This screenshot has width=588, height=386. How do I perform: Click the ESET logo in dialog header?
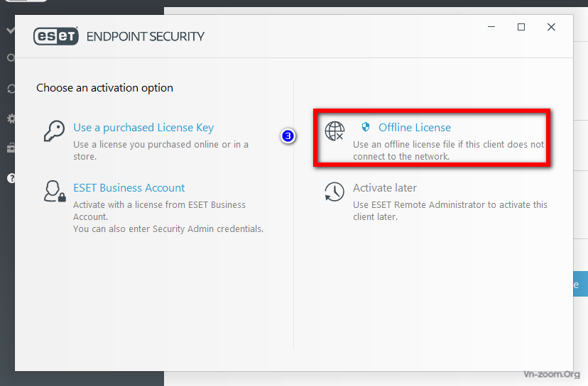click(55, 36)
